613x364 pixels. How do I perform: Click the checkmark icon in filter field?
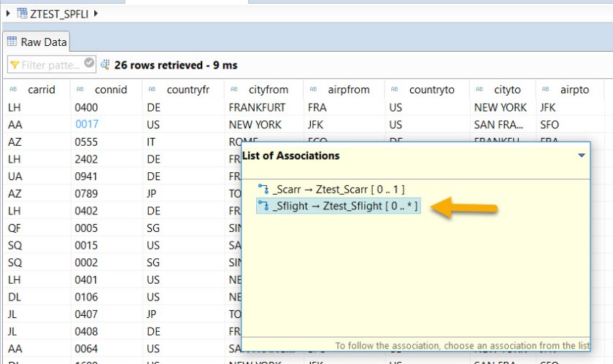(x=89, y=63)
